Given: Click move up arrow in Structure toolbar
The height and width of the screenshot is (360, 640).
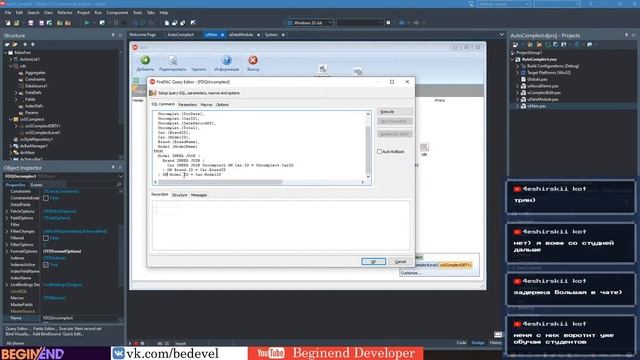Looking at the screenshot, I should click(x=25, y=44).
